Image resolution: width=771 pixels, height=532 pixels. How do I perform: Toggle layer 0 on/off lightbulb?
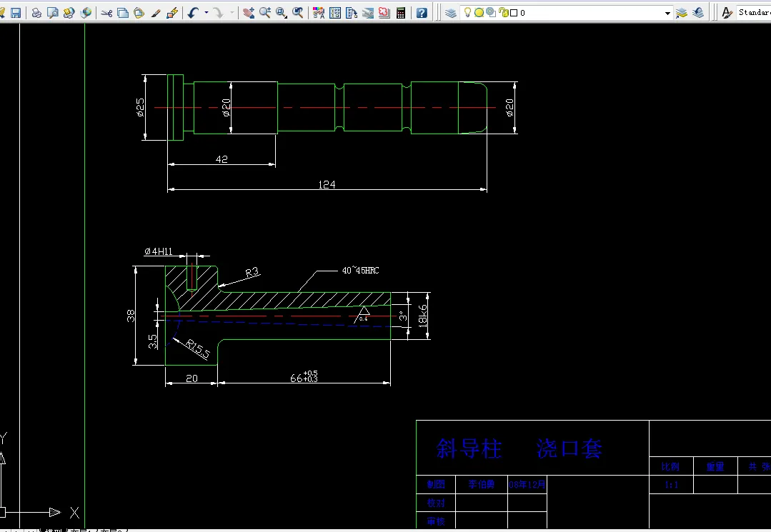coord(467,13)
